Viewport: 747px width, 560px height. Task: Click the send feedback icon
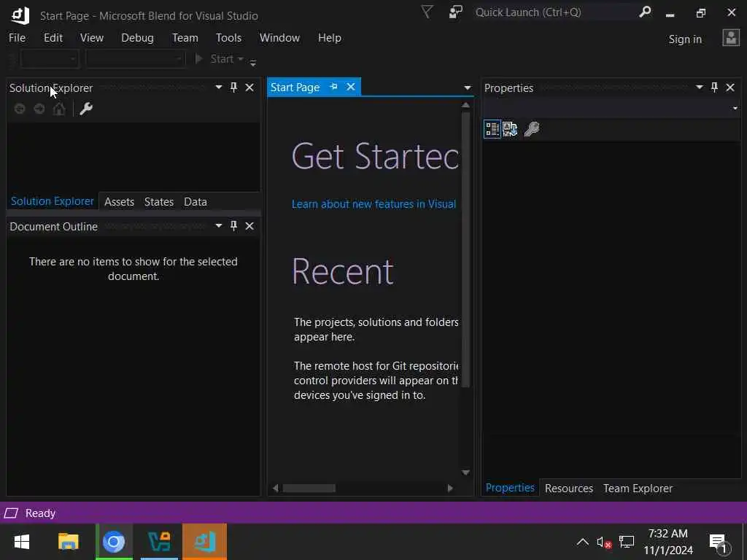pyautogui.click(x=456, y=12)
